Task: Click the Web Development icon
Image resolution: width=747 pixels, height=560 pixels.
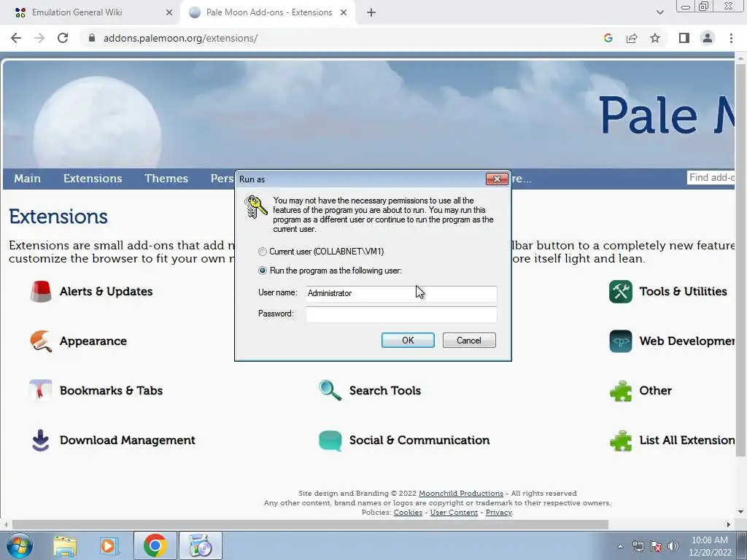Action: [x=621, y=341]
